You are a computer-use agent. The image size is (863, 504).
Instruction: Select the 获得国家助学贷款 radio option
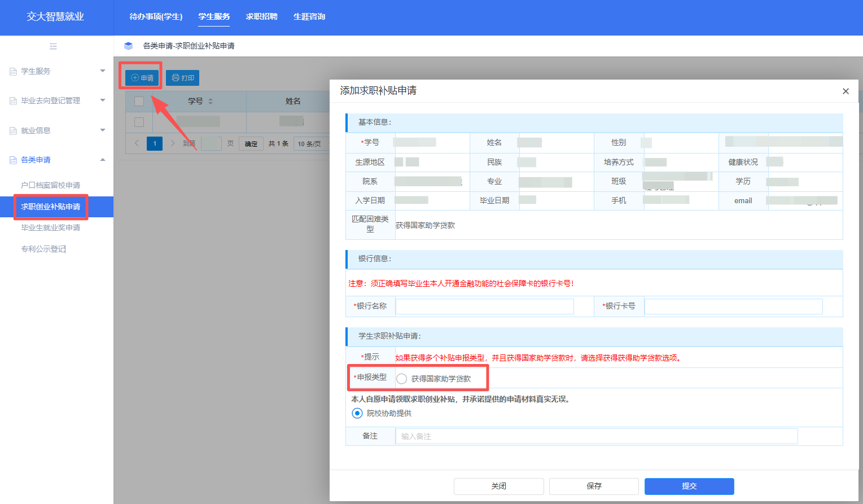click(402, 379)
